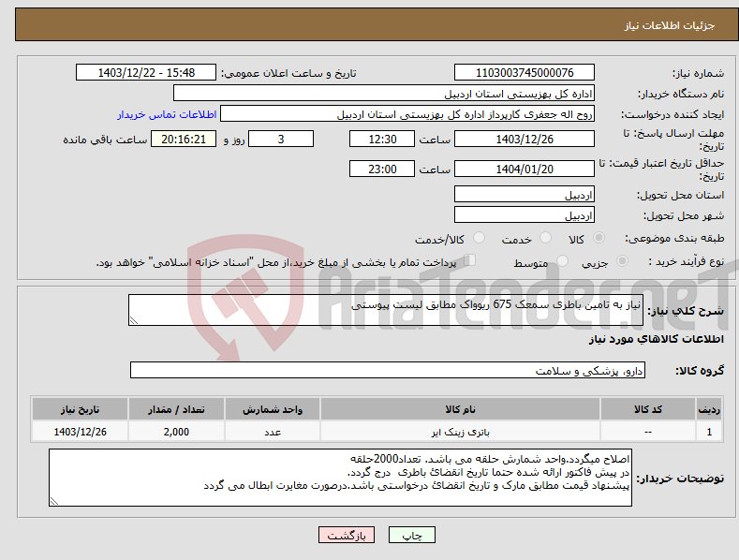Click the delivery province field اردبیل
739x560 pixels.
point(525,194)
